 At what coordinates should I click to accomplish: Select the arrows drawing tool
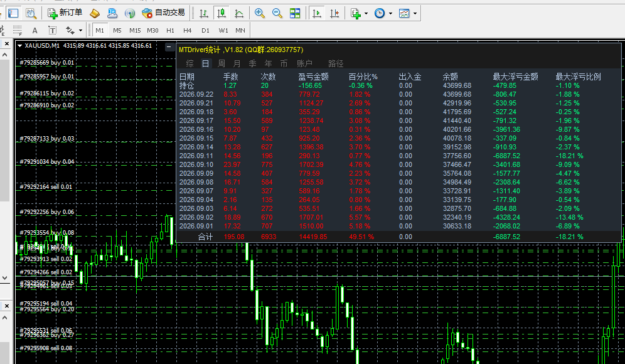point(70,30)
